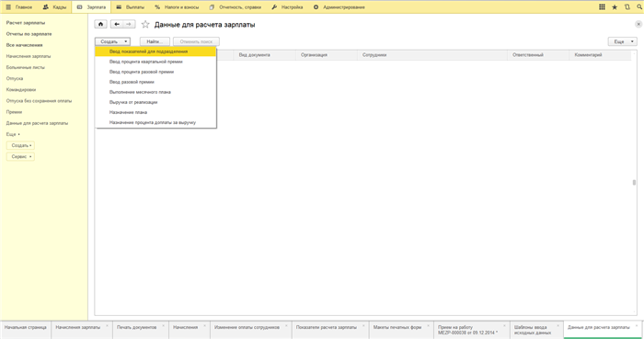Click the vertical scrollbar handle at right
Screen dimensions: 644x339
pos(634,183)
